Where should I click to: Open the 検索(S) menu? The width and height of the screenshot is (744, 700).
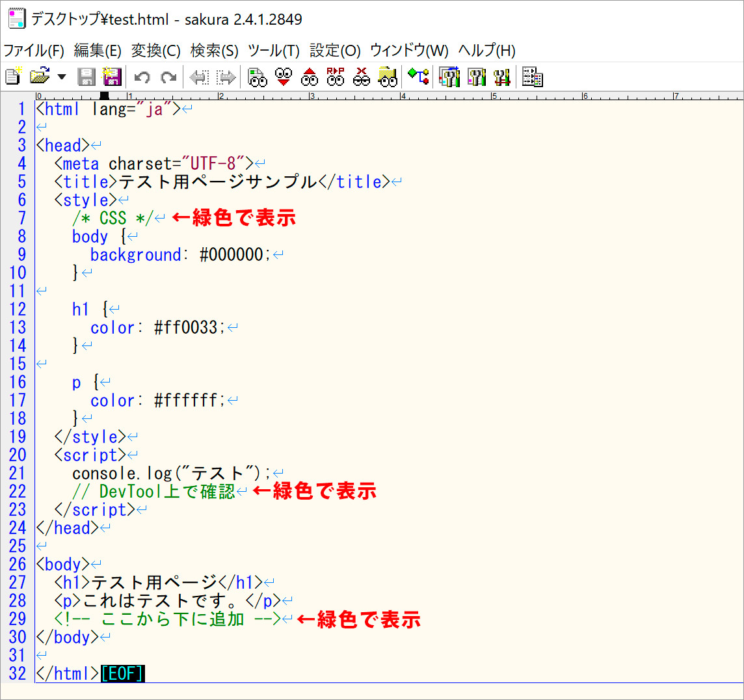coord(214,51)
